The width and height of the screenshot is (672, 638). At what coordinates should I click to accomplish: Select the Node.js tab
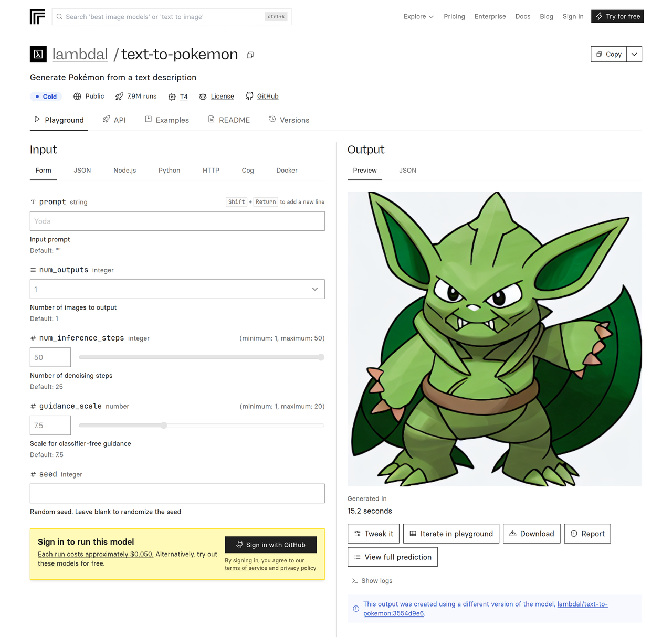125,171
